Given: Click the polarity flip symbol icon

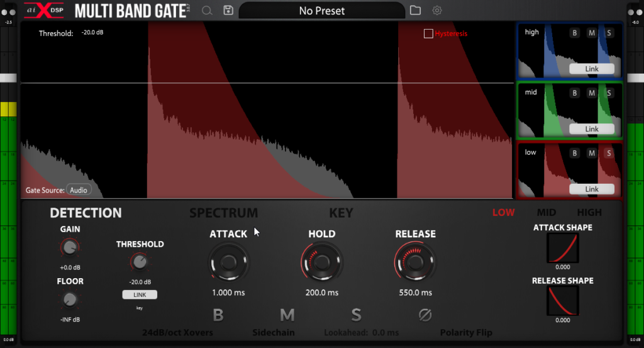Looking at the screenshot, I should [425, 315].
